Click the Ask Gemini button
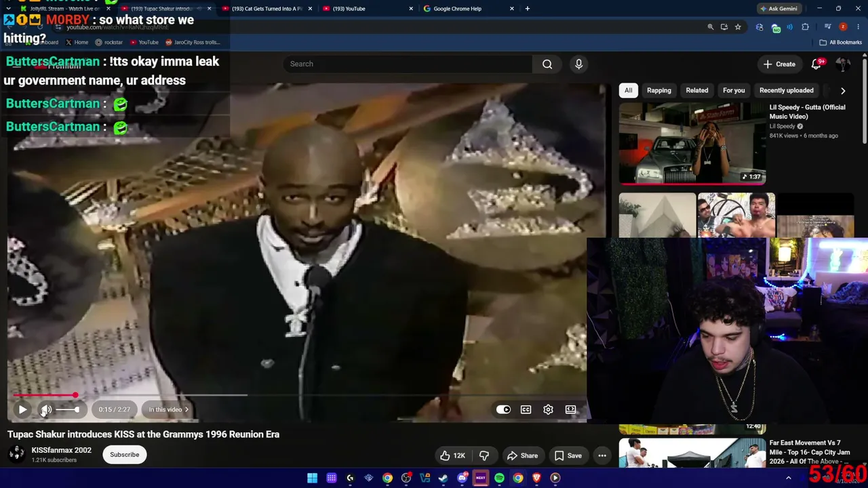The width and height of the screenshot is (868, 488). pos(778,9)
